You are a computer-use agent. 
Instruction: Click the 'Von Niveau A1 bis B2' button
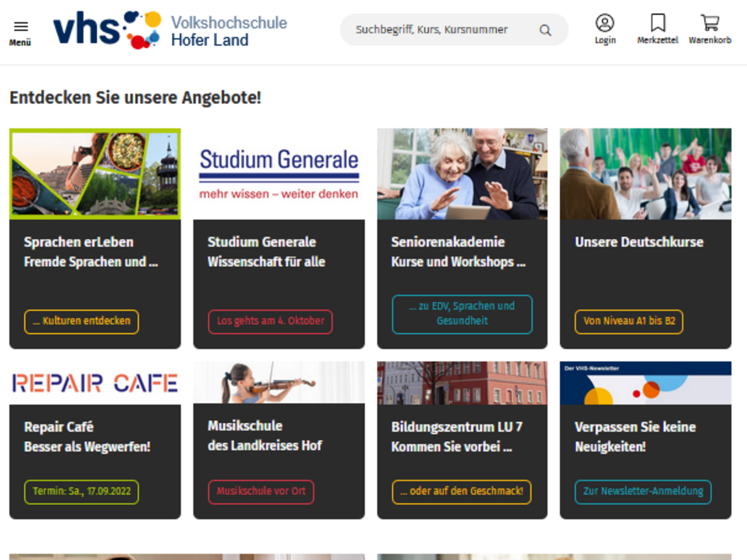point(629,321)
